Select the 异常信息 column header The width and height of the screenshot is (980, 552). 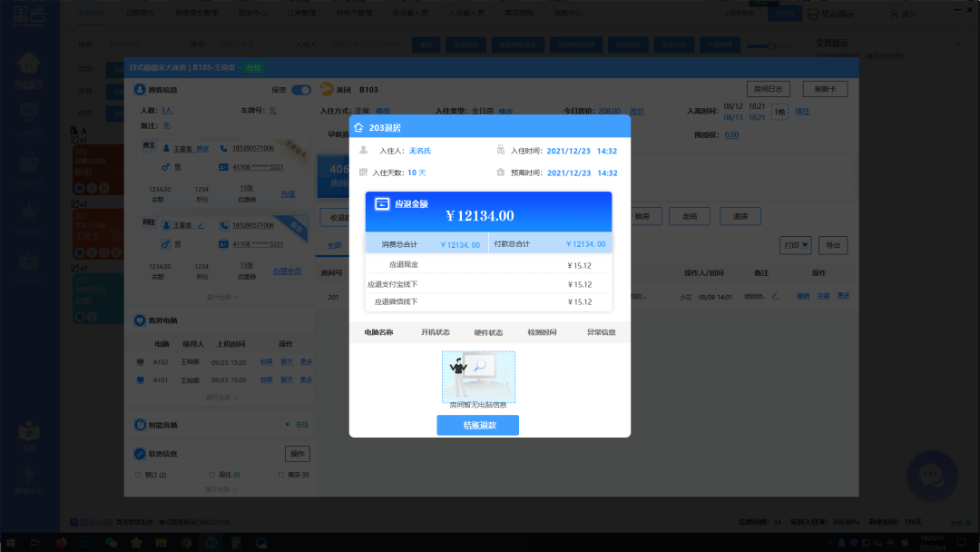[601, 332]
